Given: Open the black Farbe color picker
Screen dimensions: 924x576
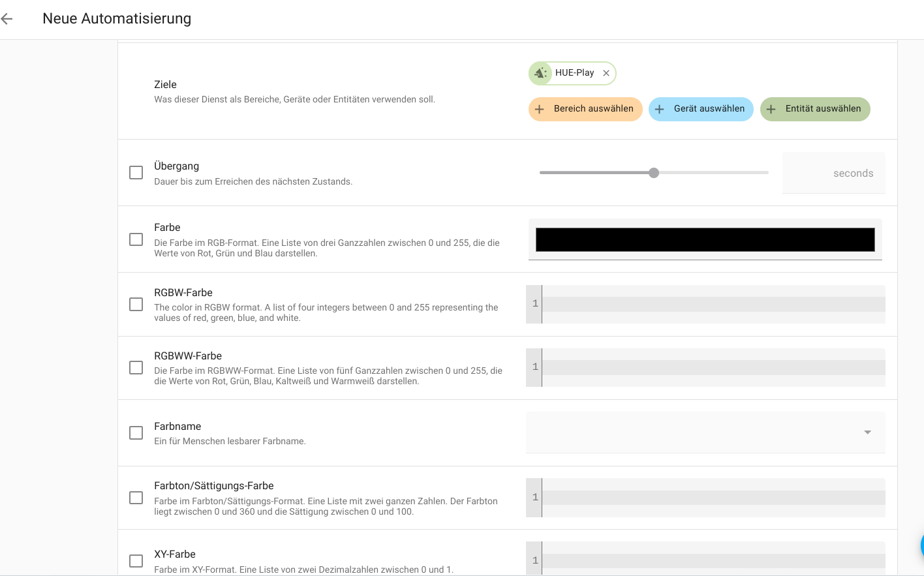Looking at the screenshot, I should [x=705, y=239].
